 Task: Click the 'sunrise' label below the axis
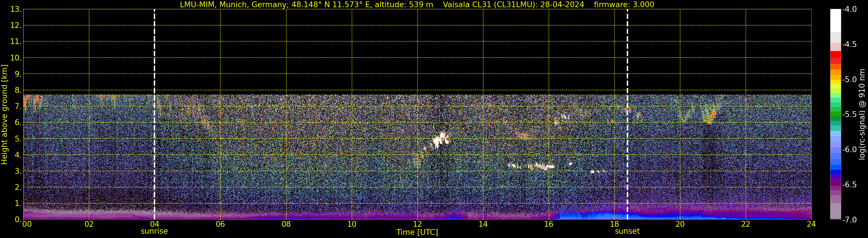point(154,231)
